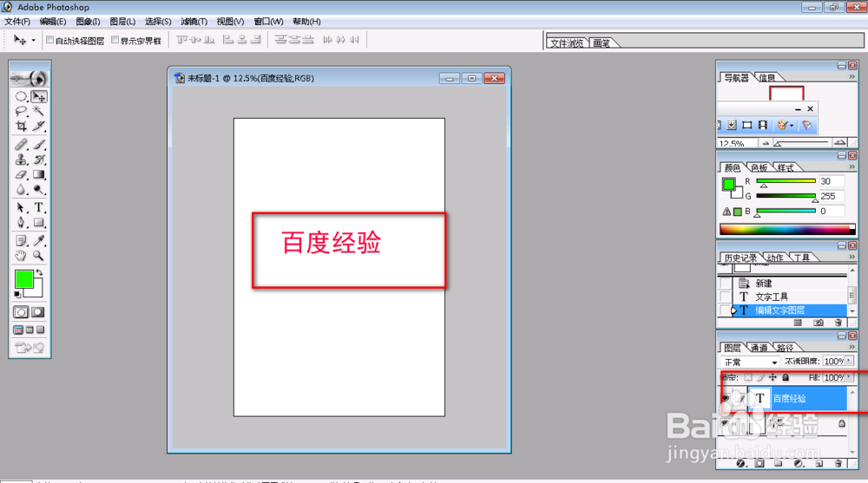Screen dimensions: 868x483
Task: Switch to the 动作 tab
Action: (x=775, y=258)
